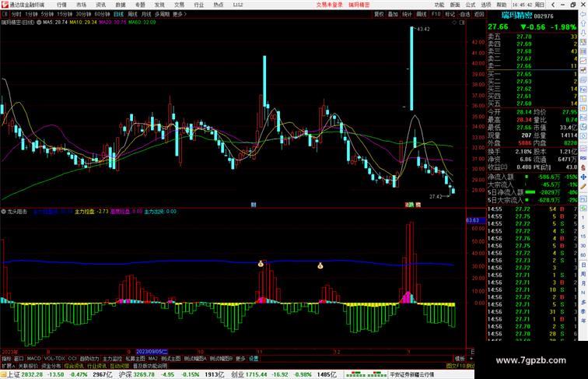Click the 统计 statistics button
Viewport: 588px width, 379px height.
407,14
